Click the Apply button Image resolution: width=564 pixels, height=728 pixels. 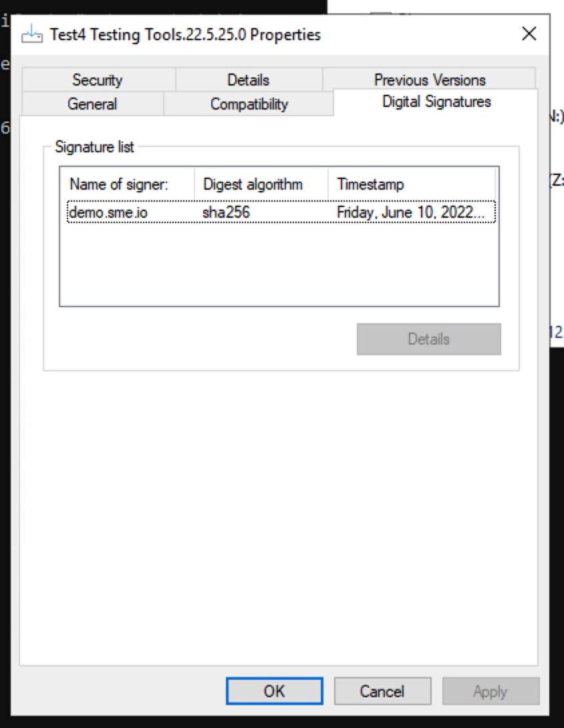[x=490, y=691]
